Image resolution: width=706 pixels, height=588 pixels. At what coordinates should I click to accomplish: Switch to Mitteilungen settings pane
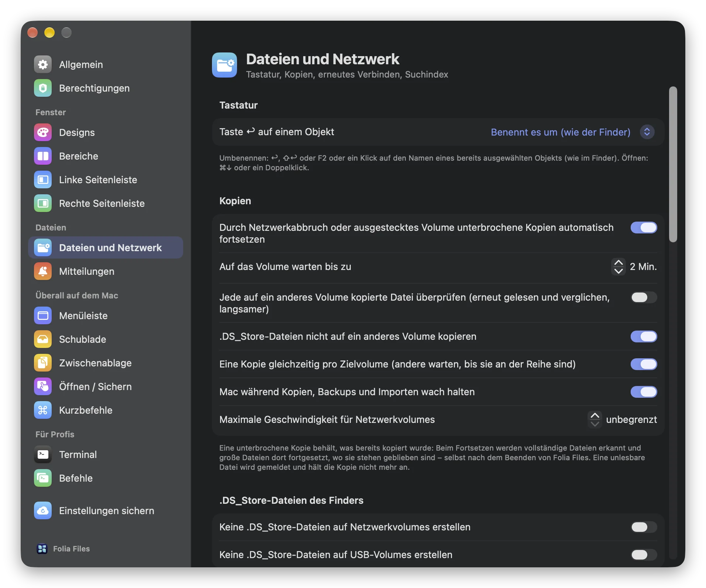[106, 271]
